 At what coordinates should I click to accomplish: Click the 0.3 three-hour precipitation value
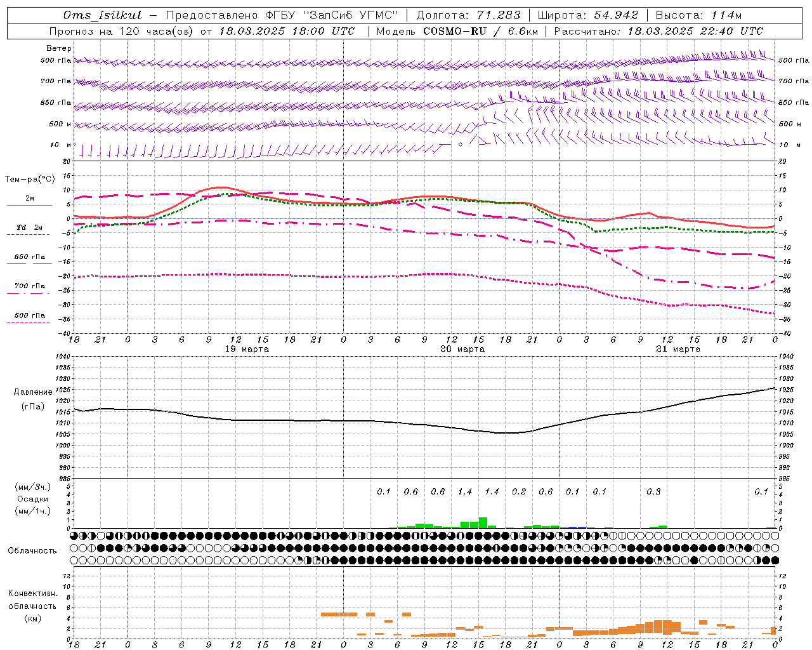click(x=653, y=491)
